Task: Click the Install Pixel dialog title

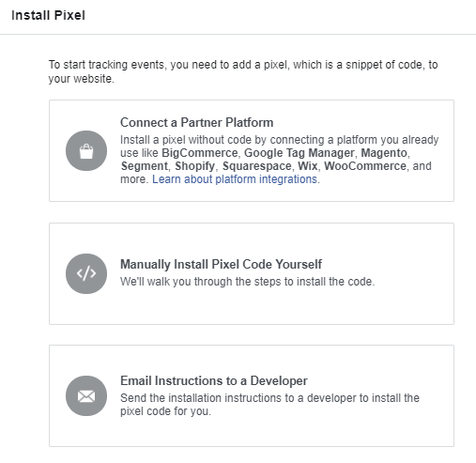Action: click(x=48, y=15)
